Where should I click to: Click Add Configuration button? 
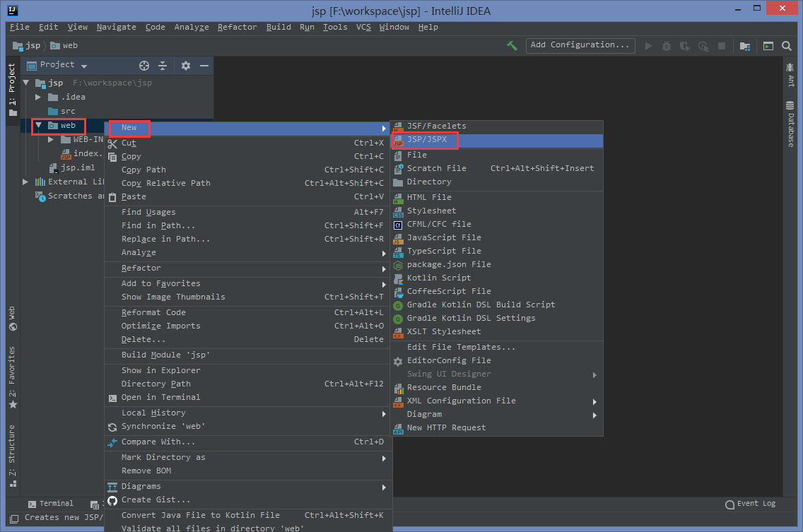(x=580, y=45)
